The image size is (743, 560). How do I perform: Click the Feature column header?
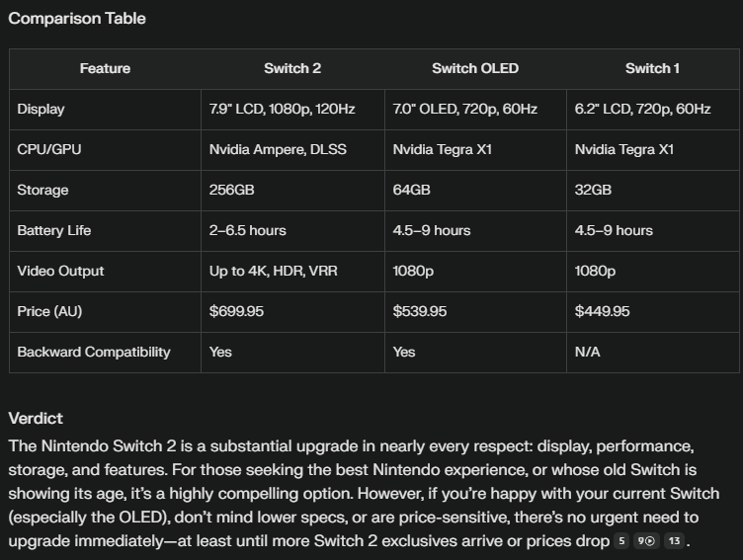coord(105,69)
